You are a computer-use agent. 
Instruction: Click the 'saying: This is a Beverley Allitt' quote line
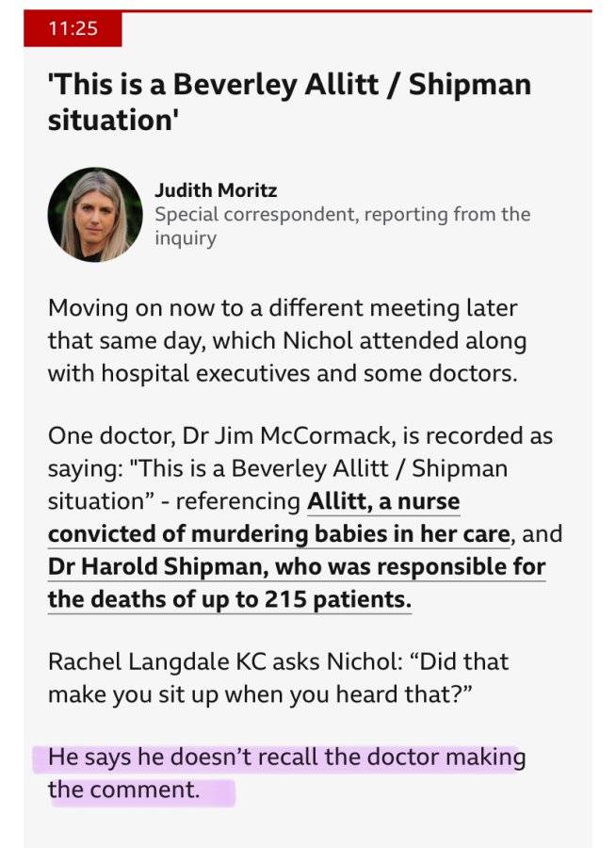[x=278, y=468]
